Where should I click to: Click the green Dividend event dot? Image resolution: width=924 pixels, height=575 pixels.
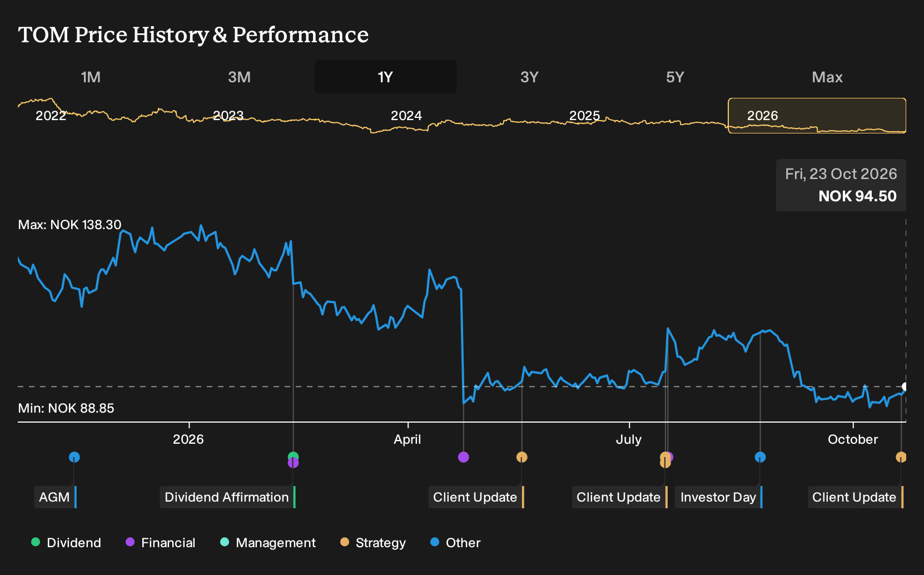tap(293, 456)
